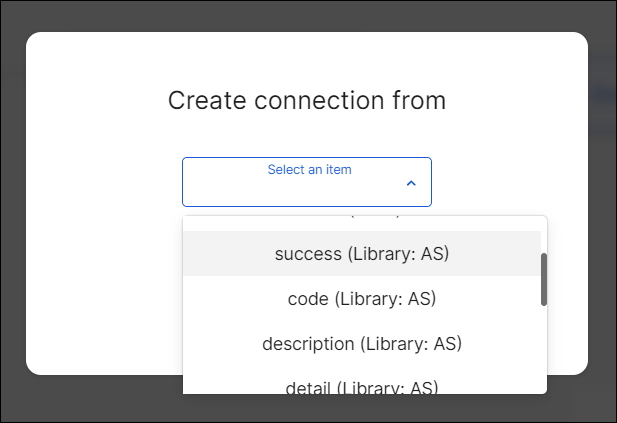Click the empty input area inside the combo box
Image resolution: width=617 pixels, height=423 pixels.
coord(290,190)
